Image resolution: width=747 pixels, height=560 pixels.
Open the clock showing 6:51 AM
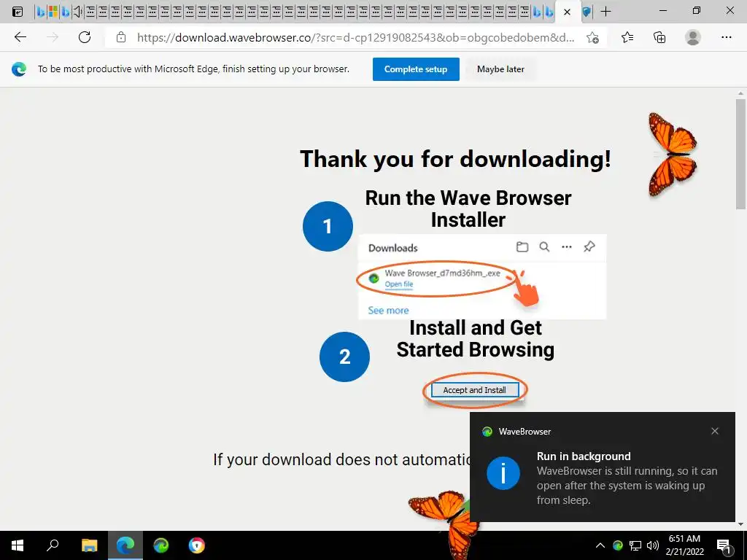tap(684, 545)
